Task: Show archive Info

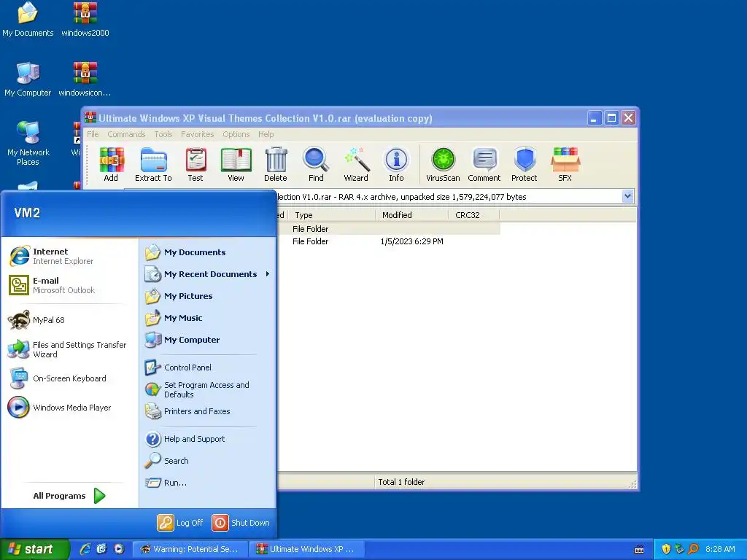Action: pyautogui.click(x=396, y=164)
